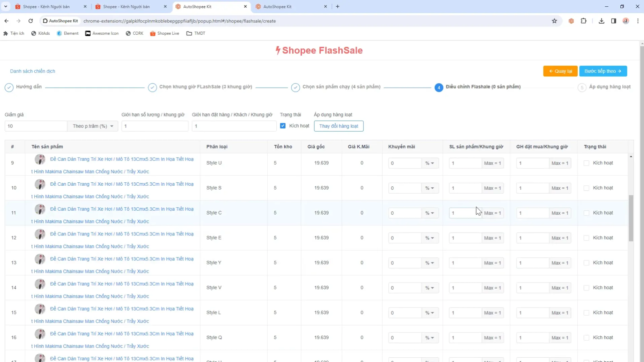Image resolution: width=644 pixels, height=362 pixels.
Task: Open the % dropdown in row 11
Action: point(430,213)
